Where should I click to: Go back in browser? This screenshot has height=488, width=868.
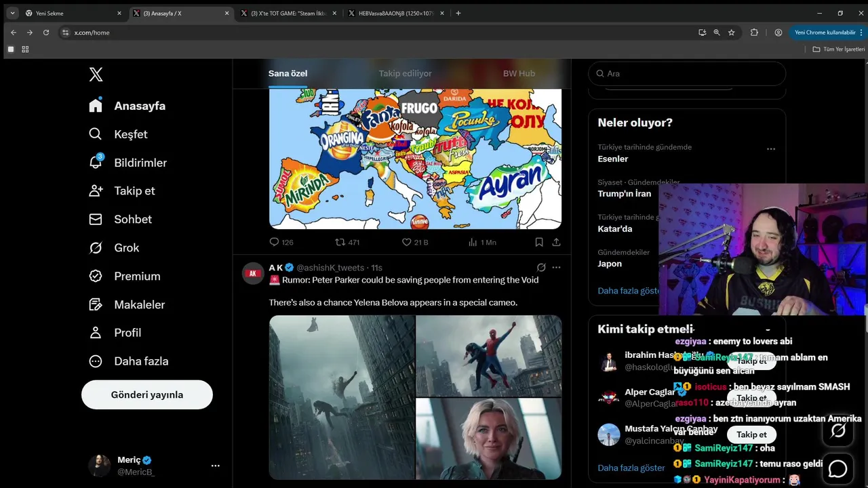(14, 33)
